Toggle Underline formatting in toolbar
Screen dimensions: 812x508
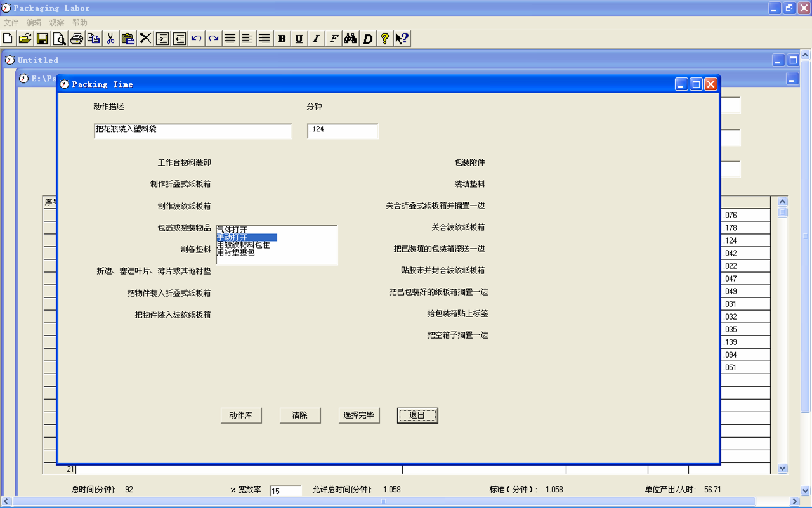click(299, 39)
